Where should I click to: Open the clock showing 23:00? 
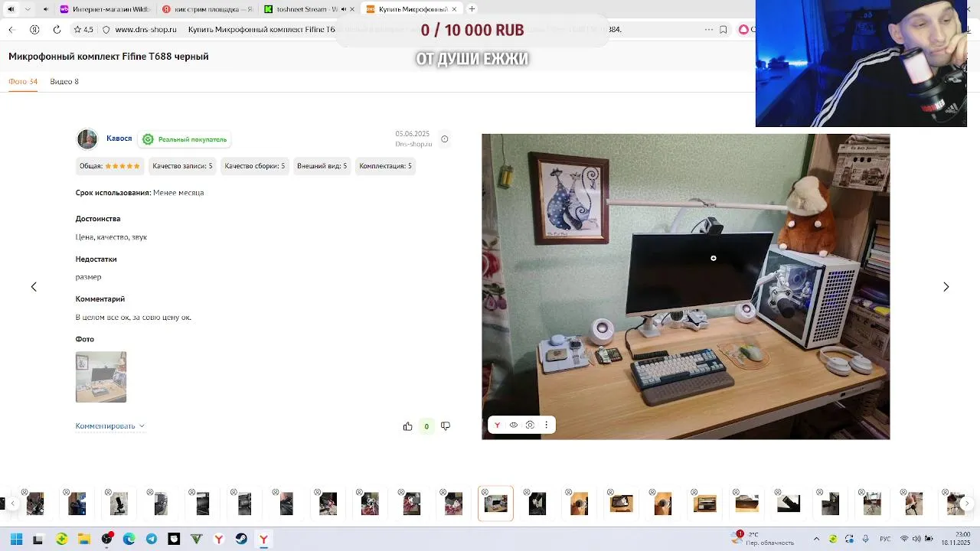click(955, 538)
